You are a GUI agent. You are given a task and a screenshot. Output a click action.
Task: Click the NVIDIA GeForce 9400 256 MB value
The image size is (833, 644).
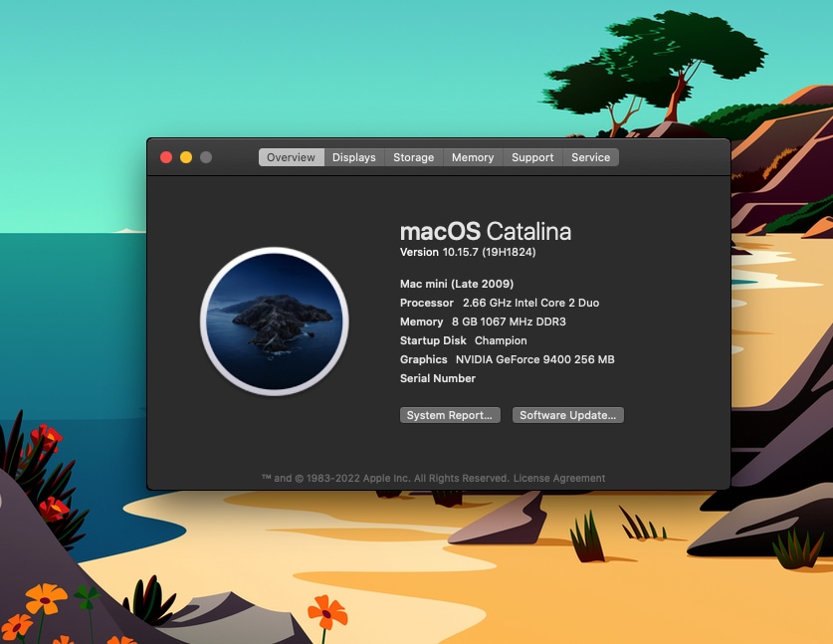535,359
